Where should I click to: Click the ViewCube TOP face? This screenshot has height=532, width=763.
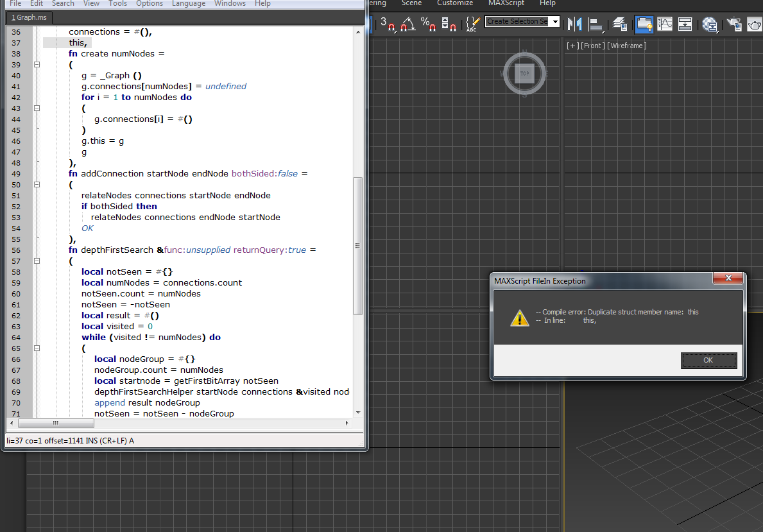(524, 74)
